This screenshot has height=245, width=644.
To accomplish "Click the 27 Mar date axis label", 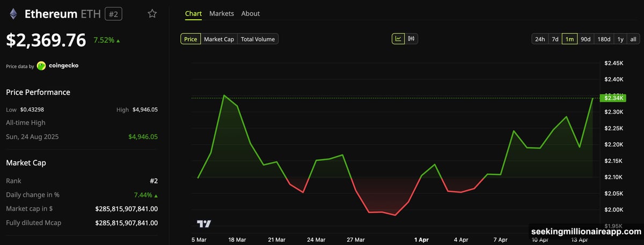I will pyautogui.click(x=356, y=240).
